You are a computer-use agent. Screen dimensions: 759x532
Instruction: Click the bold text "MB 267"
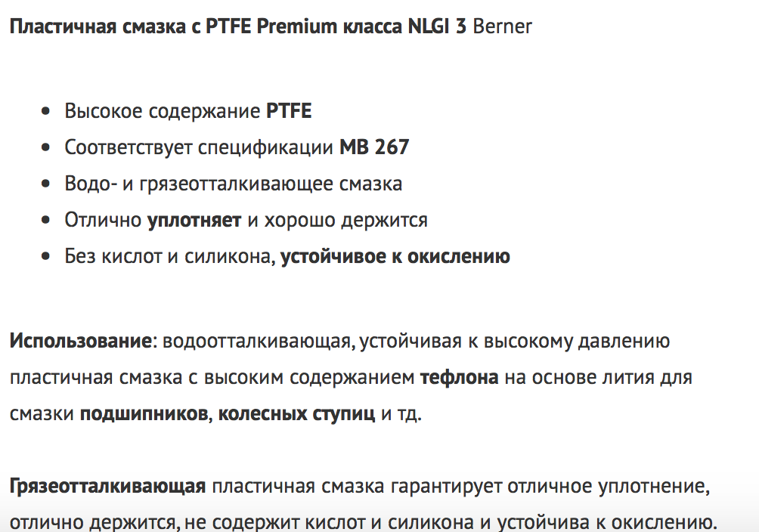(x=374, y=147)
